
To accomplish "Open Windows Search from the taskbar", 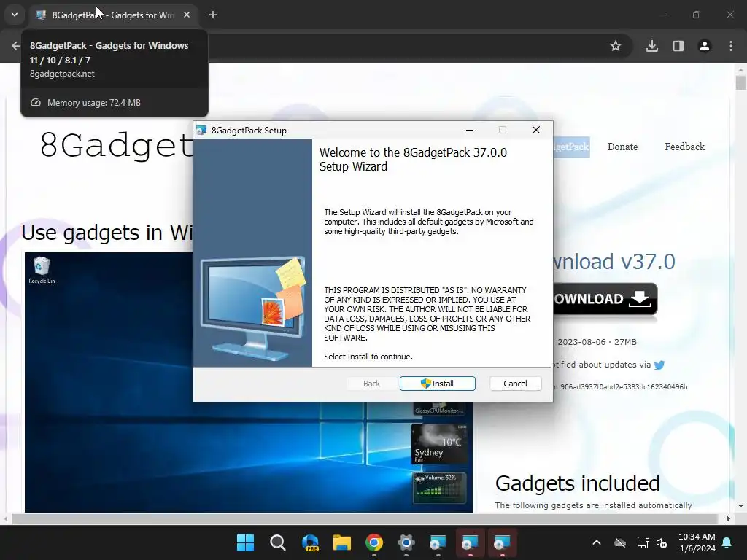I will [x=278, y=542].
